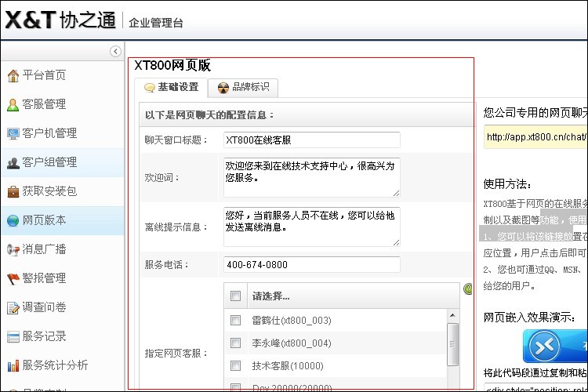
Task: Click the 服务电话 input field
Action: pos(312,264)
